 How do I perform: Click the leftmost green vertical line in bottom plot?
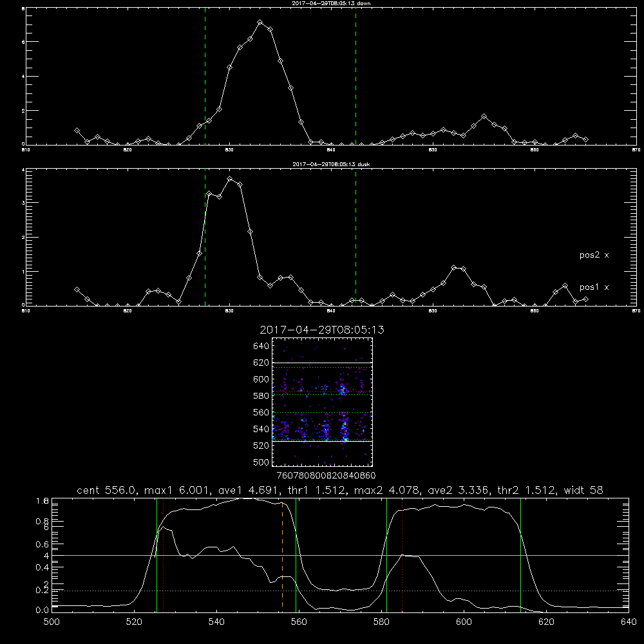tap(156, 555)
